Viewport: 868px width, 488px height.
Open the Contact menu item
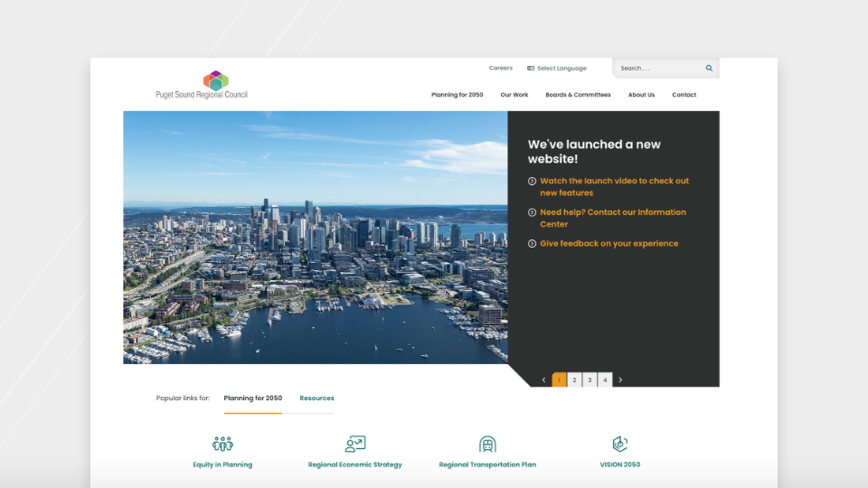684,95
